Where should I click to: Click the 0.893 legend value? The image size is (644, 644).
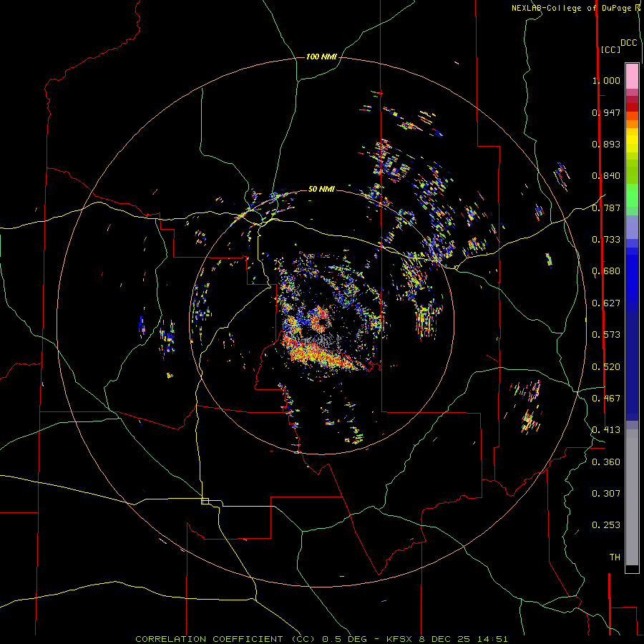[x=606, y=144]
